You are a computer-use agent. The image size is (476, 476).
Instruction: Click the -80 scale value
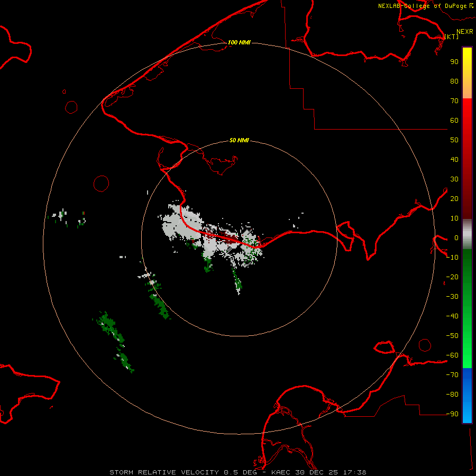(452, 395)
